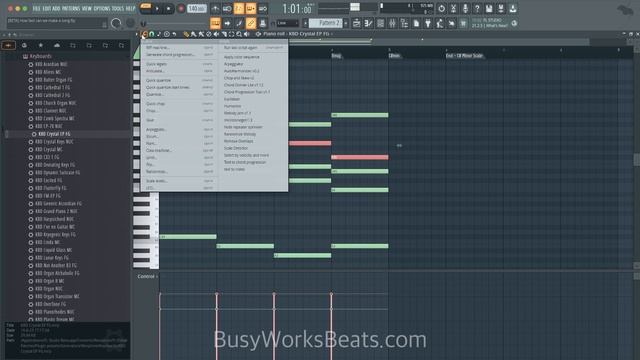Screen dimensions: 640x360
Task: Click the 140 tempo display
Action: (x=196, y=9)
